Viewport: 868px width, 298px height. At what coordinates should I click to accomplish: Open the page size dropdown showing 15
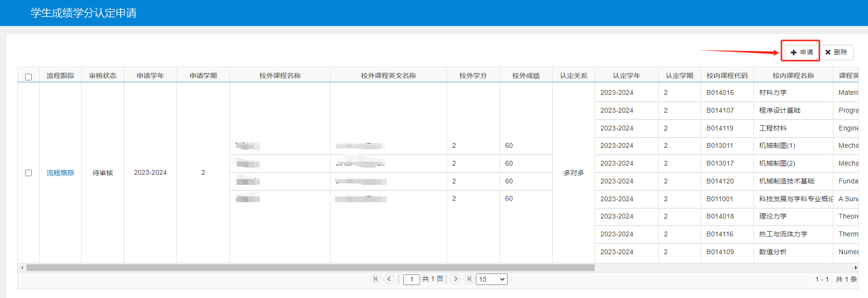[492, 279]
